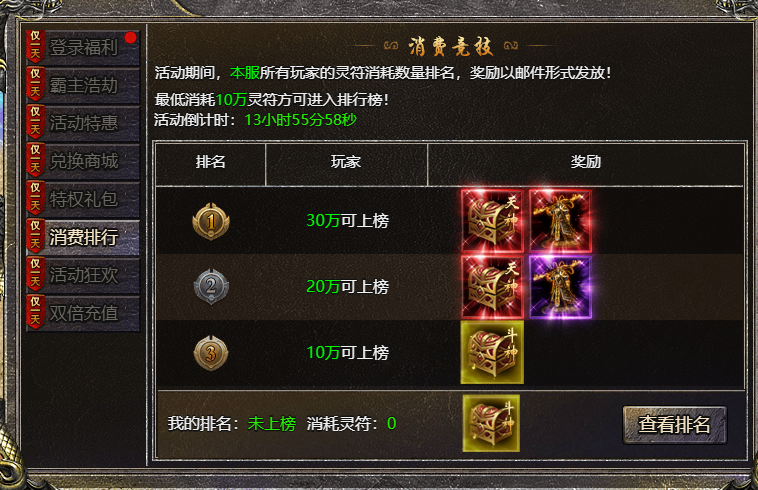Select the 消费排行 tab
The image size is (758, 490).
pyautogui.click(x=83, y=238)
